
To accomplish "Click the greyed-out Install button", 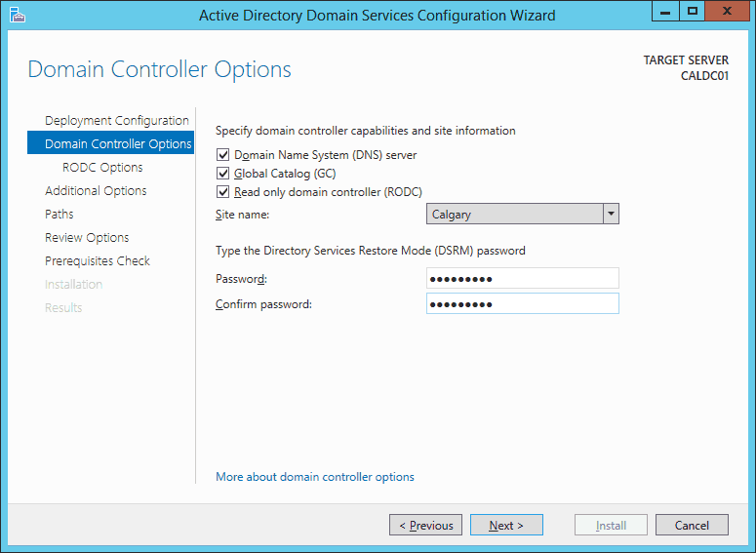I will pyautogui.click(x=611, y=525).
